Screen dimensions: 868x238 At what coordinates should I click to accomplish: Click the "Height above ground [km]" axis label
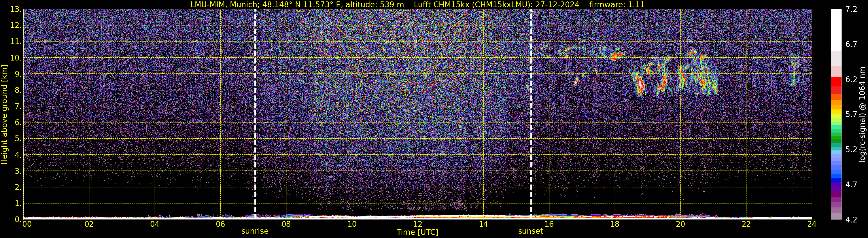pos(4,115)
